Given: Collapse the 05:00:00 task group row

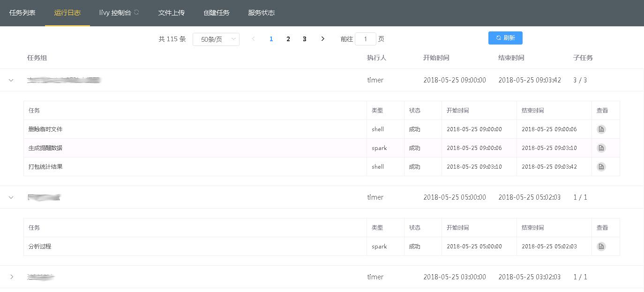Looking at the screenshot, I should coord(11,197).
